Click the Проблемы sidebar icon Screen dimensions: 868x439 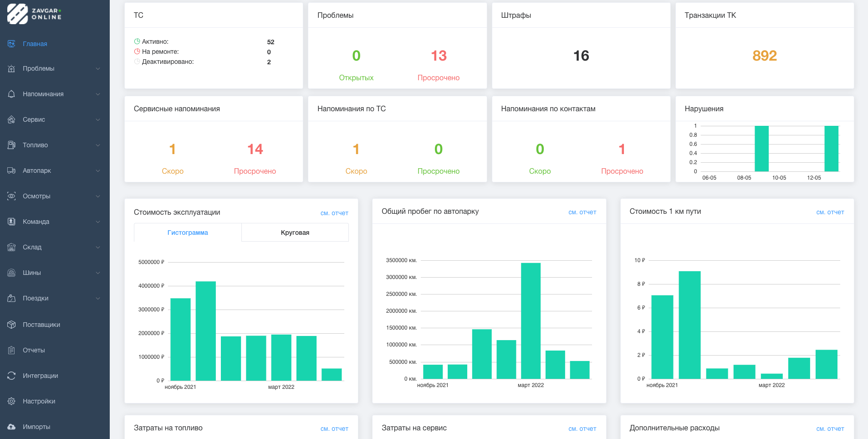[x=11, y=68]
